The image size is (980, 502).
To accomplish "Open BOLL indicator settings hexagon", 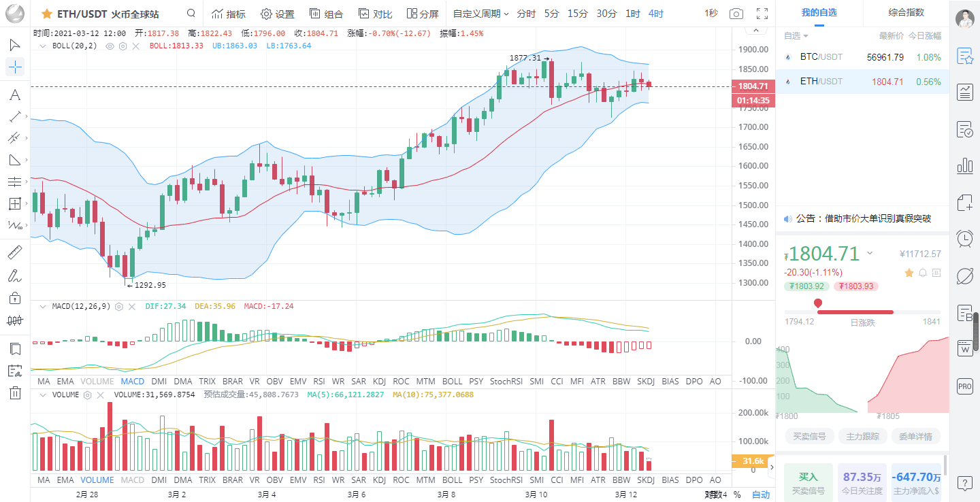I will pos(122,46).
